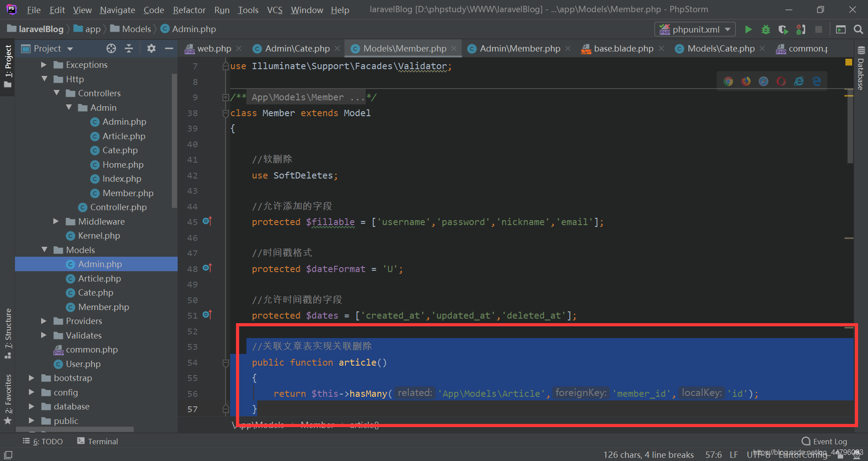868x461 pixels.
Task: Click the app breadcrumb folder
Action: tap(87, 29)
